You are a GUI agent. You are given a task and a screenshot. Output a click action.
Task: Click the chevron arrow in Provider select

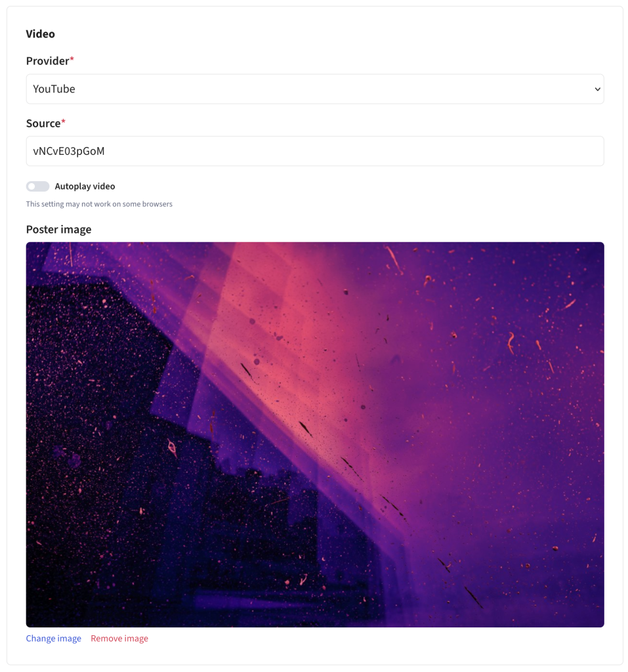tap(597, 89)
